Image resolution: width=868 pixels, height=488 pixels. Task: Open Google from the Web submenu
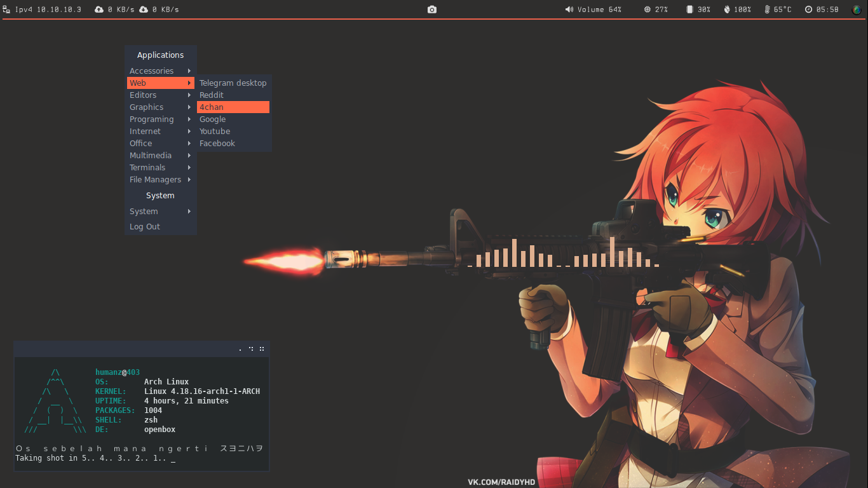(233, 119)
